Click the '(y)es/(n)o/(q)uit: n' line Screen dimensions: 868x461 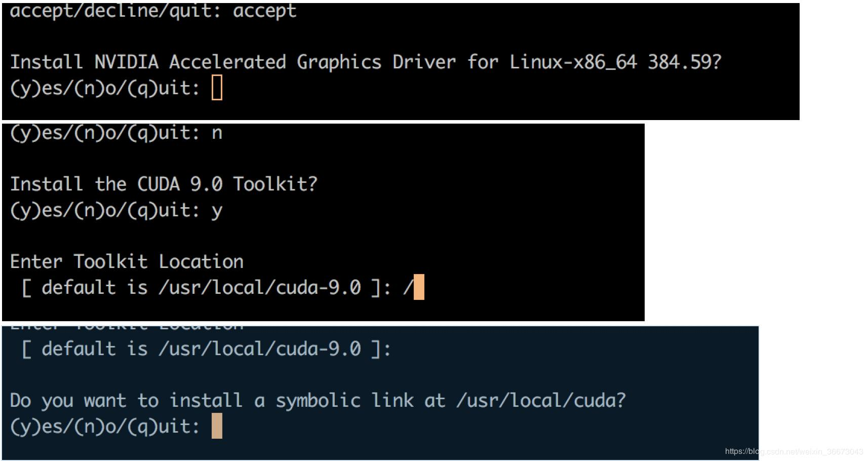point(116,134)
